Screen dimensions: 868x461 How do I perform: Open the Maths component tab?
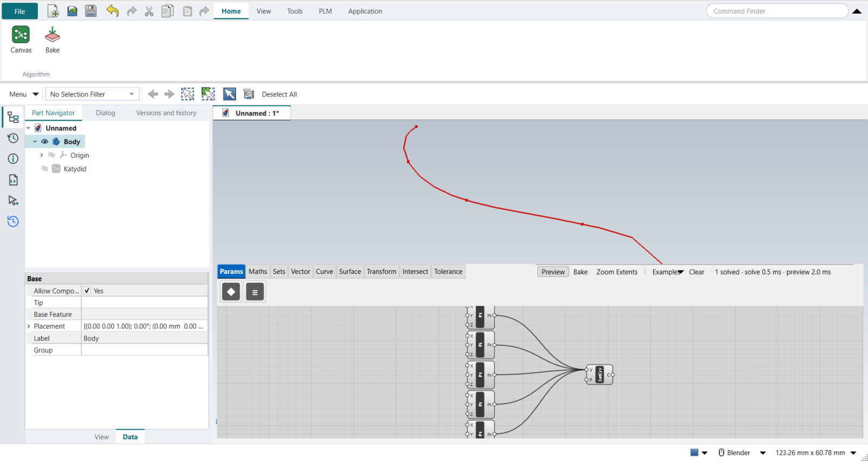pos(258,272)
